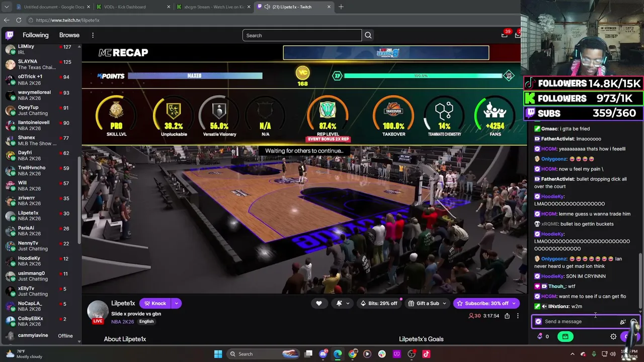Screen dimensions: 644x362
Task: Click Gmaac's username in chat
Action: pos(549,129)
